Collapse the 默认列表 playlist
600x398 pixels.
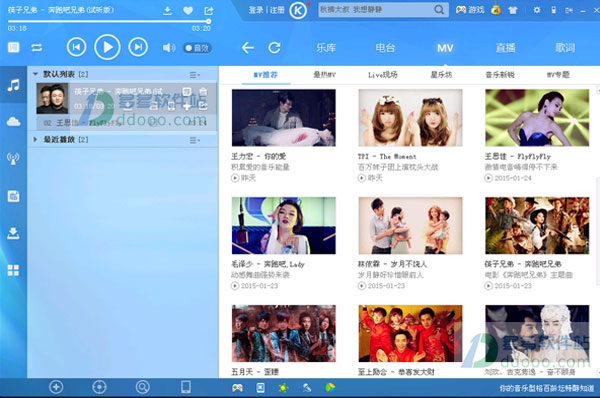tap(35, 74)
